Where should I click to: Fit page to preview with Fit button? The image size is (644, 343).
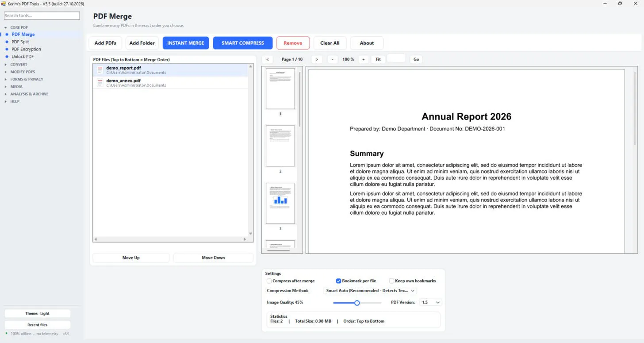pos(378,59)
